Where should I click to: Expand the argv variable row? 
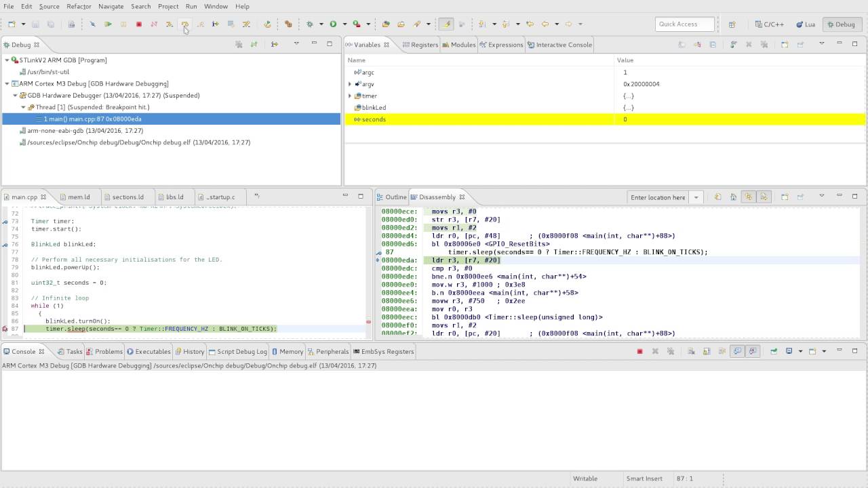tap(350, 84)
